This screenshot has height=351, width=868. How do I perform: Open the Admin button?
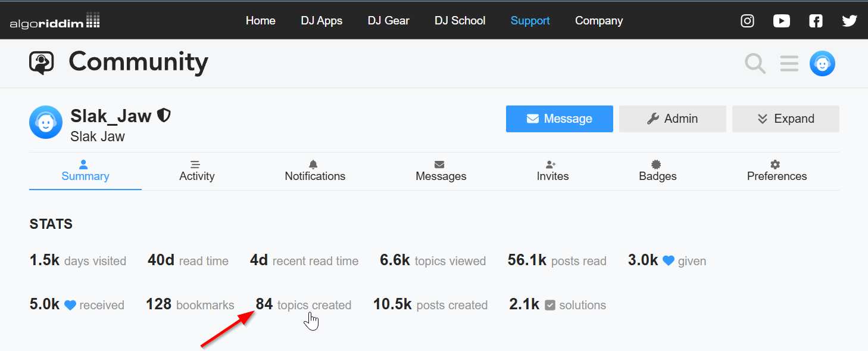(x=672, y=119)
